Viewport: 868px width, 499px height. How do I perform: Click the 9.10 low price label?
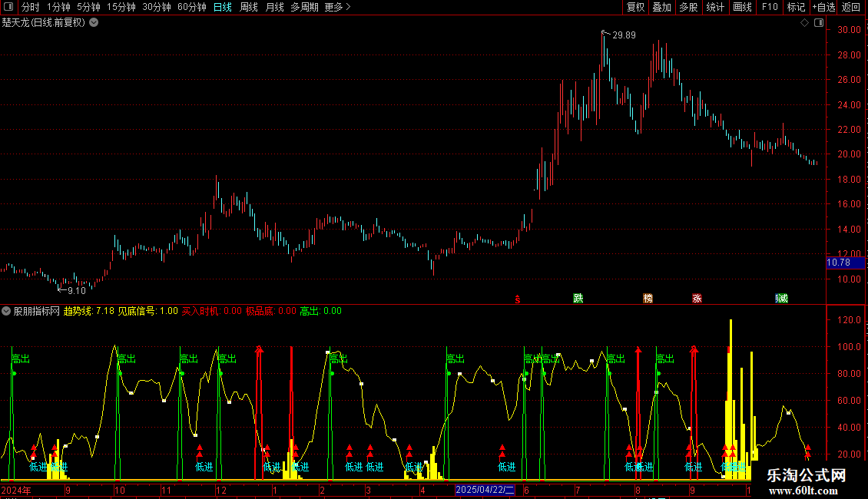[x=76, y=290]
